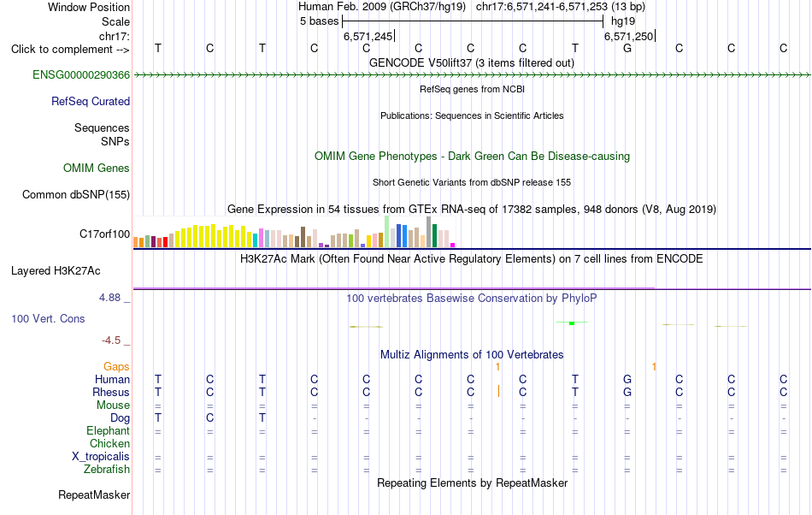The width and height of the screenshot is (812, 515).
Task: Click the C17orf100 GTEx track label
Action: coord(104,234)
